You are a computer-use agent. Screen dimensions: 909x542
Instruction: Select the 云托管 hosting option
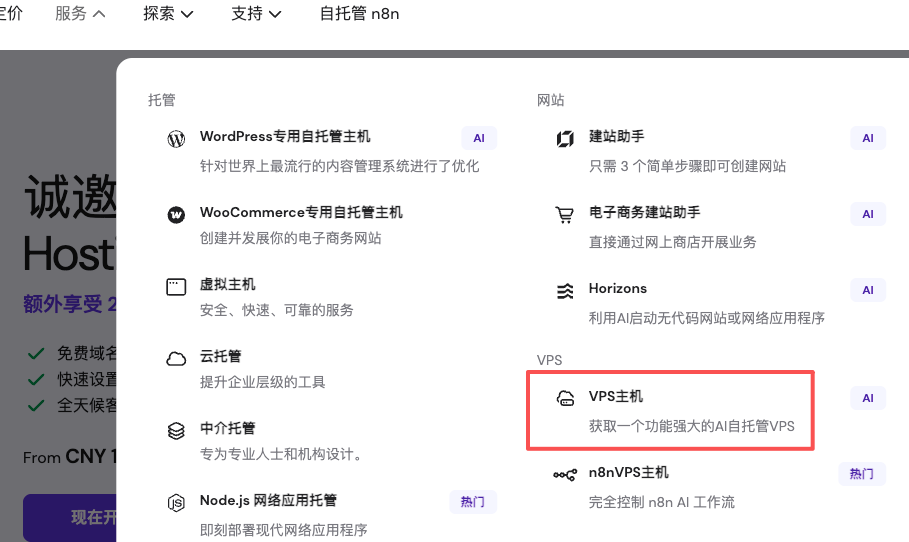pos(220,356)
